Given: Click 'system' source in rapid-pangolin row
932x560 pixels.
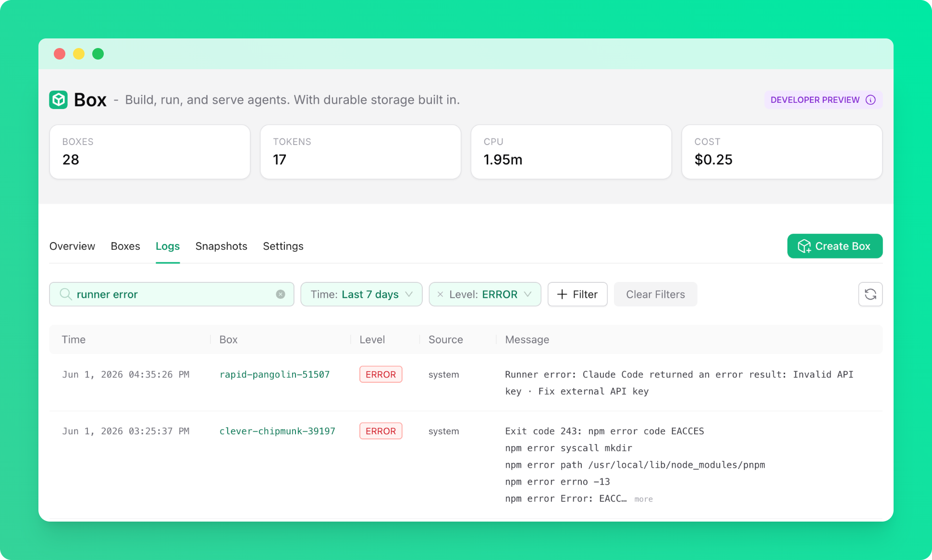Looking at the screenshot, I should click(444, 375).
